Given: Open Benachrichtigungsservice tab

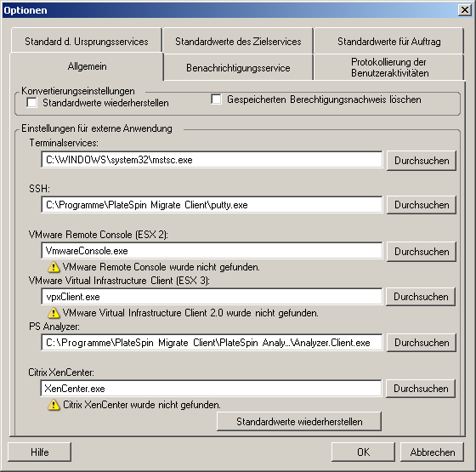Looking at the screenshot, I should point(238,67).
